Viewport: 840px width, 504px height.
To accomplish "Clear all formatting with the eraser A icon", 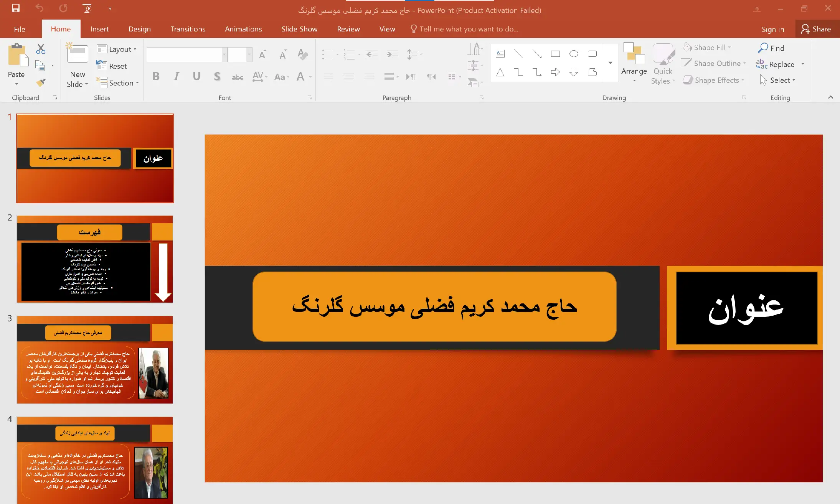I will 303,54.
